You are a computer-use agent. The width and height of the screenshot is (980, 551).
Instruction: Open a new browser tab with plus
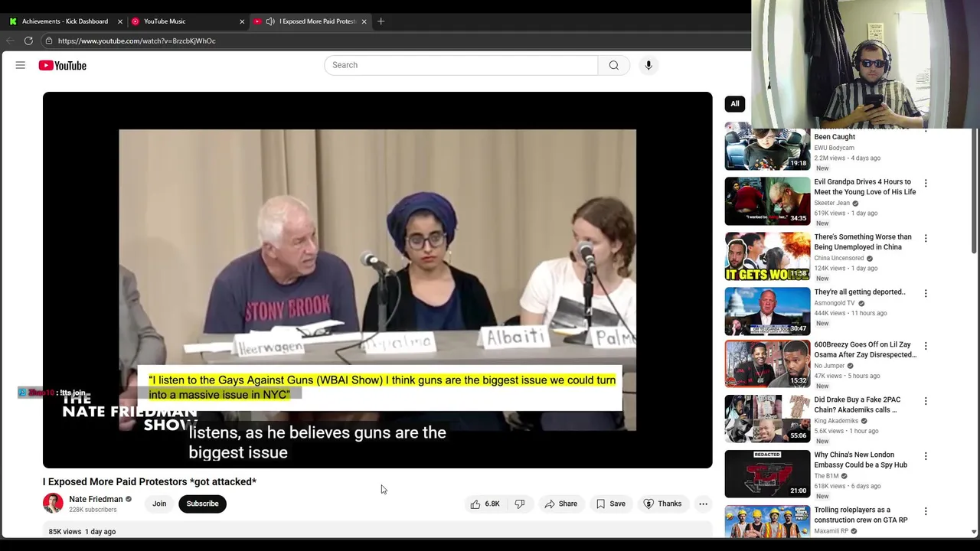(381, 21)
